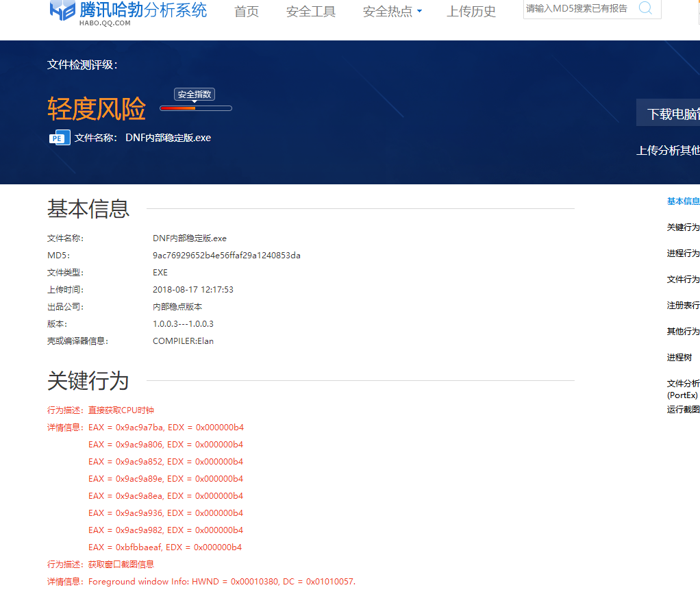700x592 pixels.
Task: Click the EAX = 0x9ac9a852 detail line
Action: click(x=166, y=461)
